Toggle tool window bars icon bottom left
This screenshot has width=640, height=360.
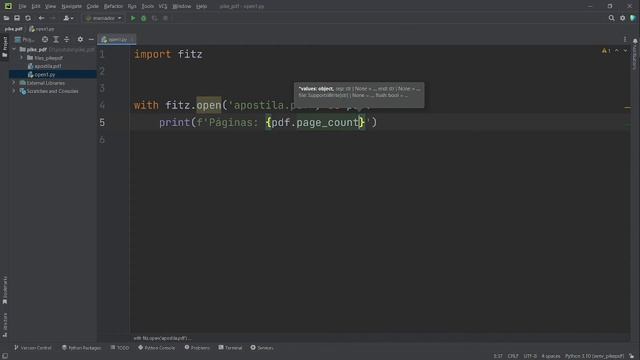pos(5,356)
